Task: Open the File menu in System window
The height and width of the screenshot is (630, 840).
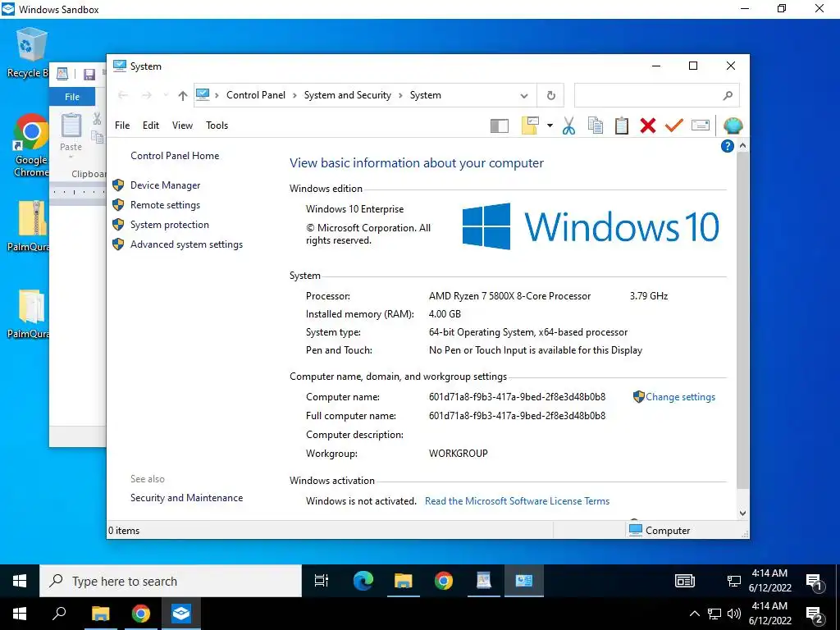Action: click(122, 126)
